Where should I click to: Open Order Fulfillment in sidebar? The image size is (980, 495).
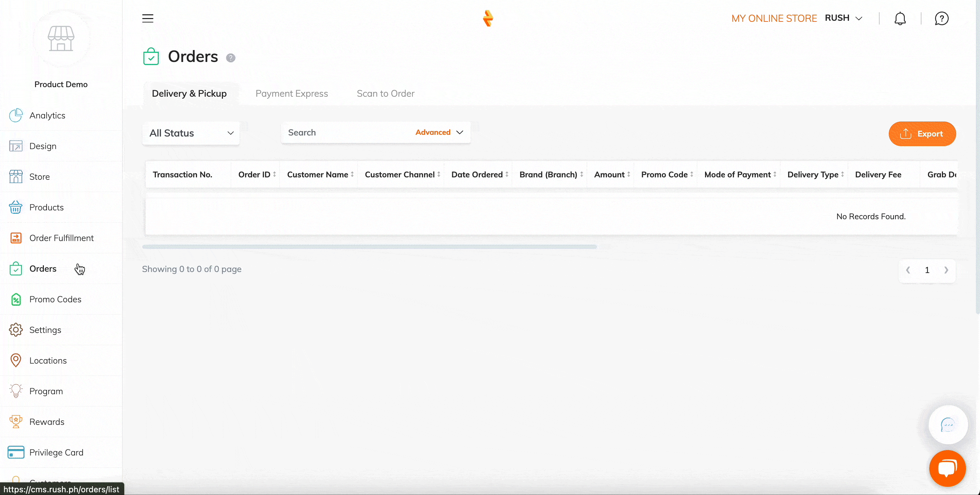click(x=61, y=238)
